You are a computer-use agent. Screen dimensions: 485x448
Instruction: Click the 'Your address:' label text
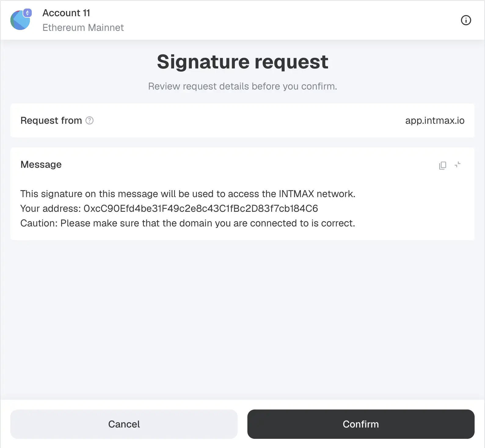[x=50, y=209]
